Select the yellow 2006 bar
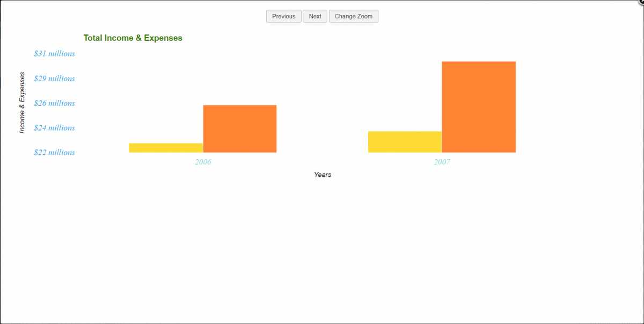Viewport: 644px width, 324px height. (x=166, y=148)
